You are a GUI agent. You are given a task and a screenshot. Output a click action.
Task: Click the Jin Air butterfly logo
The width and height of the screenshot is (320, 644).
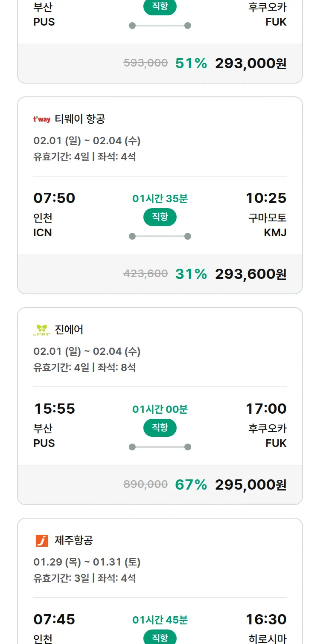tap(42, 330)
